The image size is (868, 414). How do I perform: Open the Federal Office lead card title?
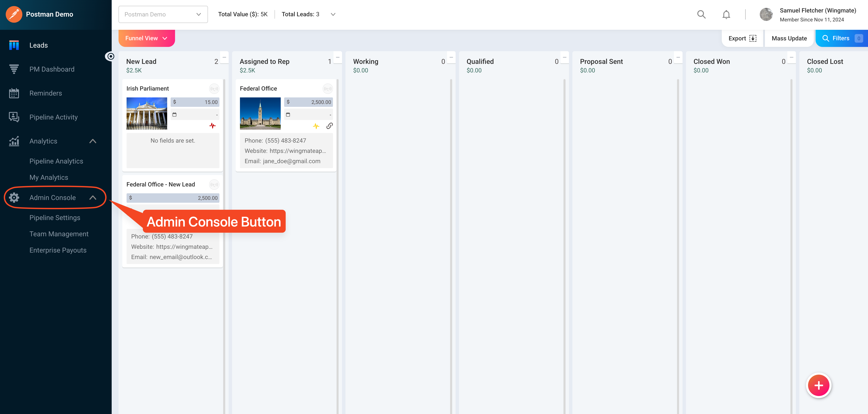click(258, 88)
